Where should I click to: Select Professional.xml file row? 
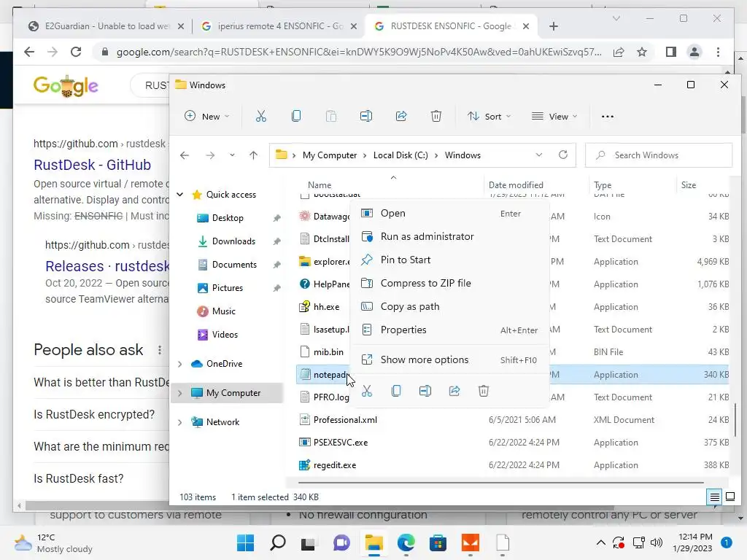[513, 420]
